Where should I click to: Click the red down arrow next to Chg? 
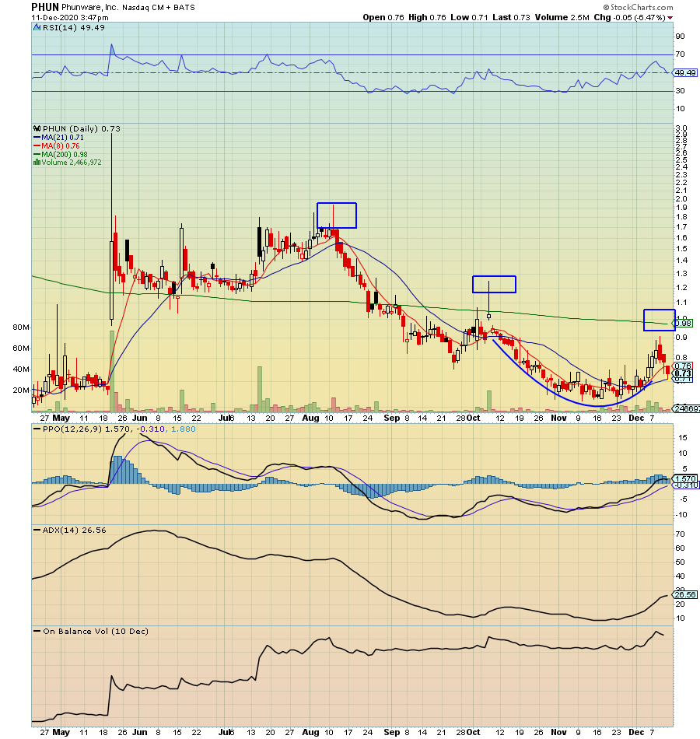670,18
